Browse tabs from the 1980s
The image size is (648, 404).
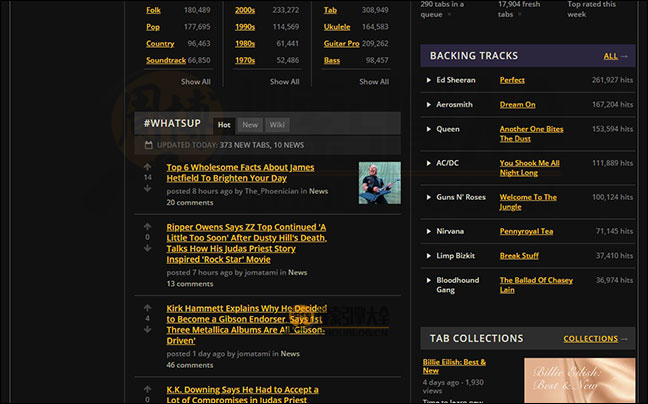pyautogui.click(x=245, y=44)
